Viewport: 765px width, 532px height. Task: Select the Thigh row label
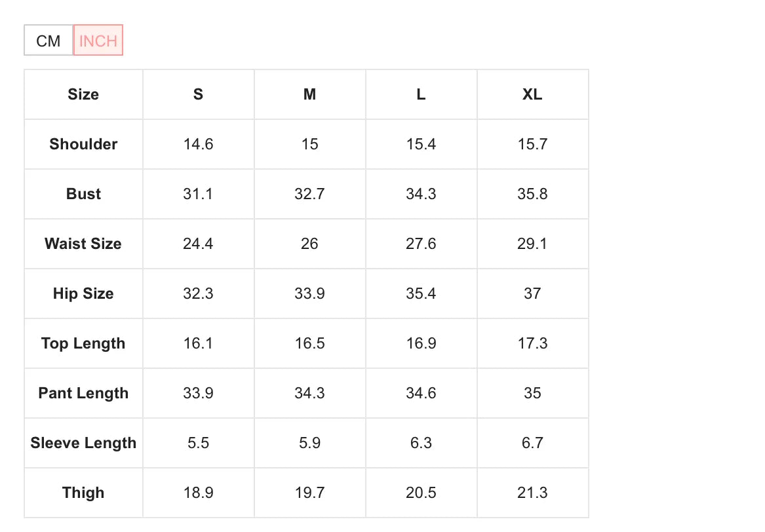83,493
